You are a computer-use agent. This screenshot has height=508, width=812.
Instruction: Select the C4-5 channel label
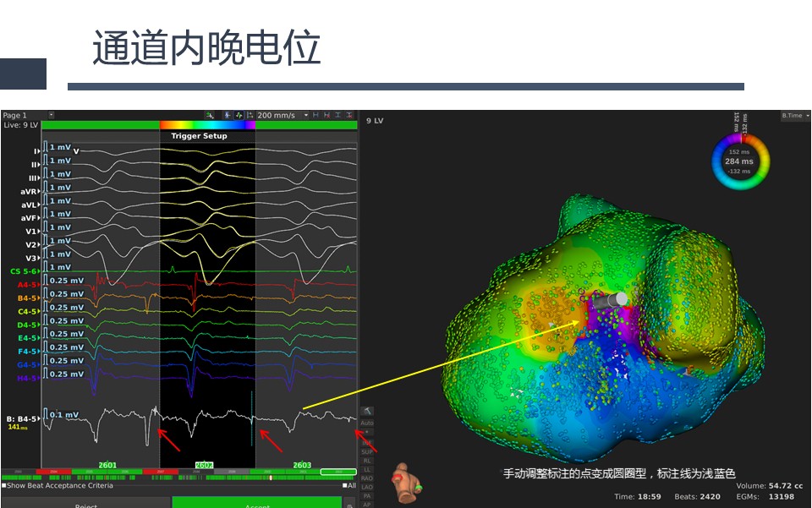pos(27,311)
